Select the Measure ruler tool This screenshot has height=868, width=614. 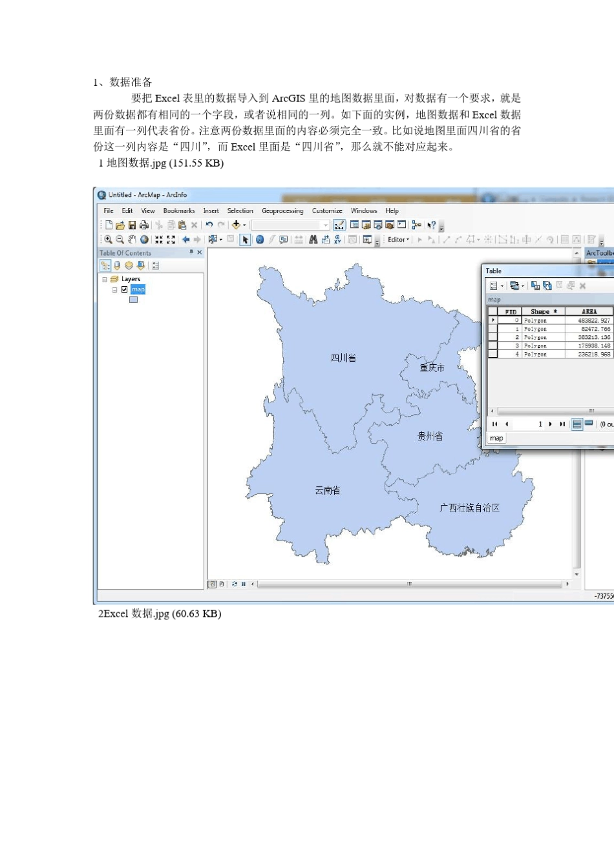pos(299,240)
